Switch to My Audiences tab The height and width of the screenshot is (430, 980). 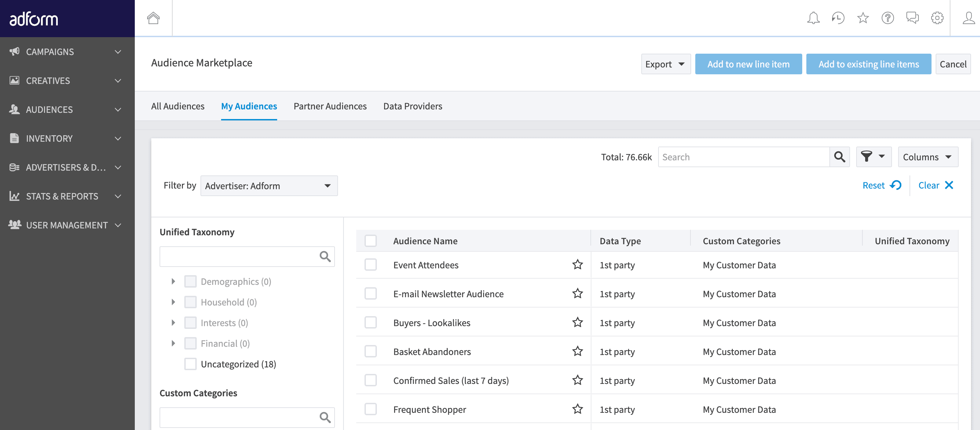(x=249, y=106)
